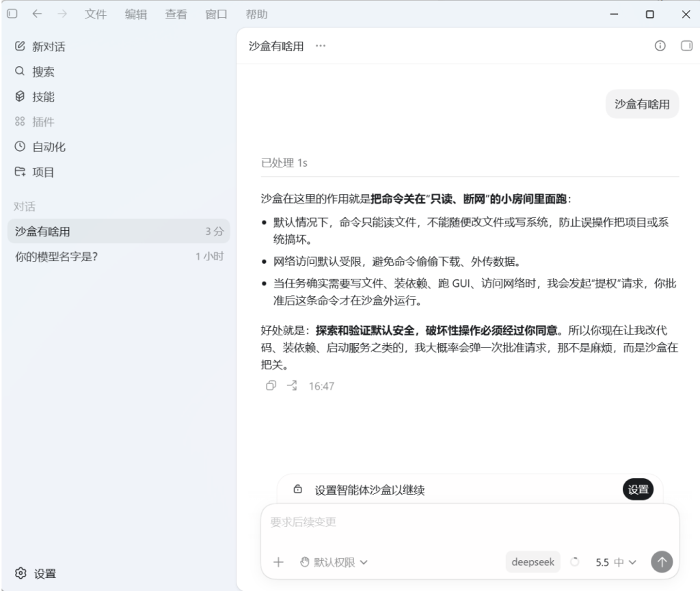Open the 默认权限 permissions dropdown
700x591 pixels.
334,562
